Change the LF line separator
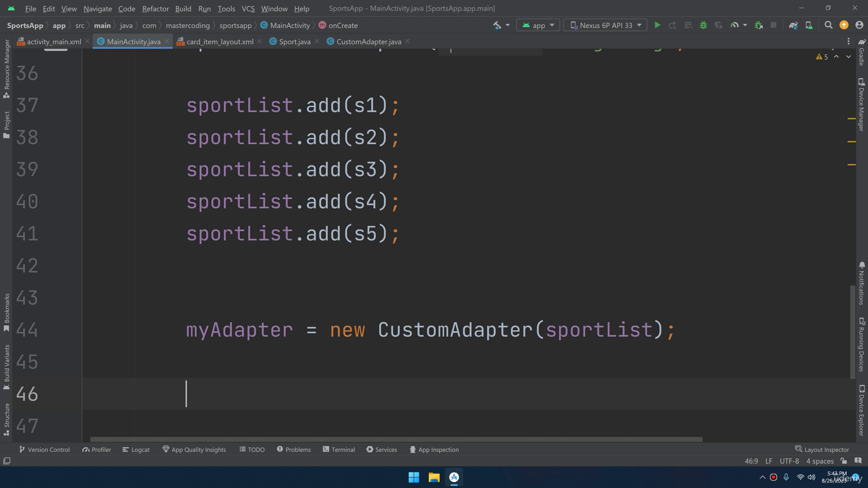This screenshot has width=868, height=488. (769, 461)
